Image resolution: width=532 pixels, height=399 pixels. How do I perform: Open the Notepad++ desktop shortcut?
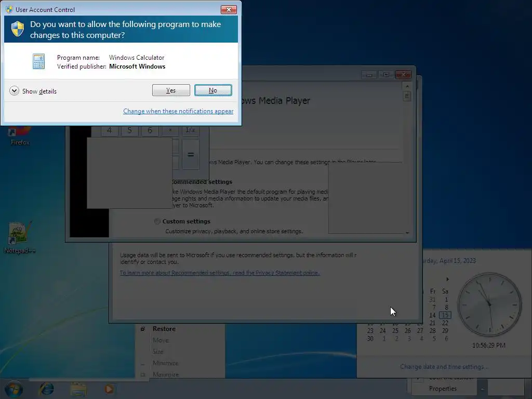pos(20,237)
